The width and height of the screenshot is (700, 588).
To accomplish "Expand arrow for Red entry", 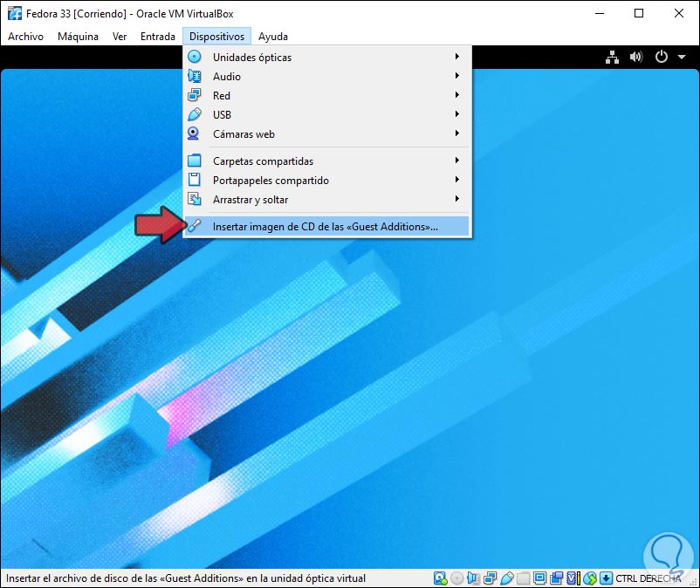I will 457,94.
